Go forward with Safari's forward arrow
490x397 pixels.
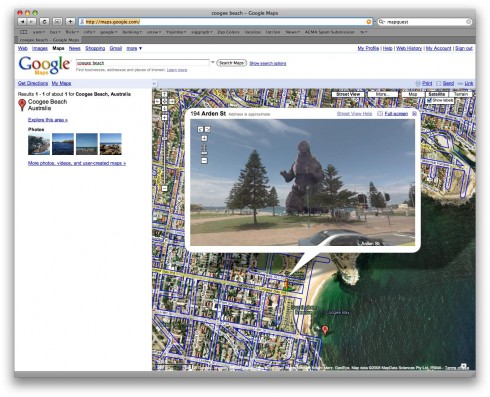31,22
